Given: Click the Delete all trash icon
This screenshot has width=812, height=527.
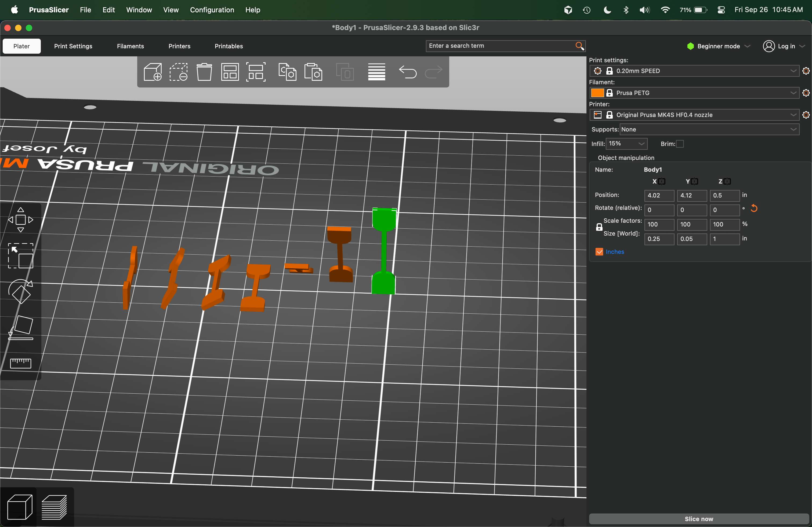Looking at the screenshot, I should pyautogui.click(x=204, y=72).
